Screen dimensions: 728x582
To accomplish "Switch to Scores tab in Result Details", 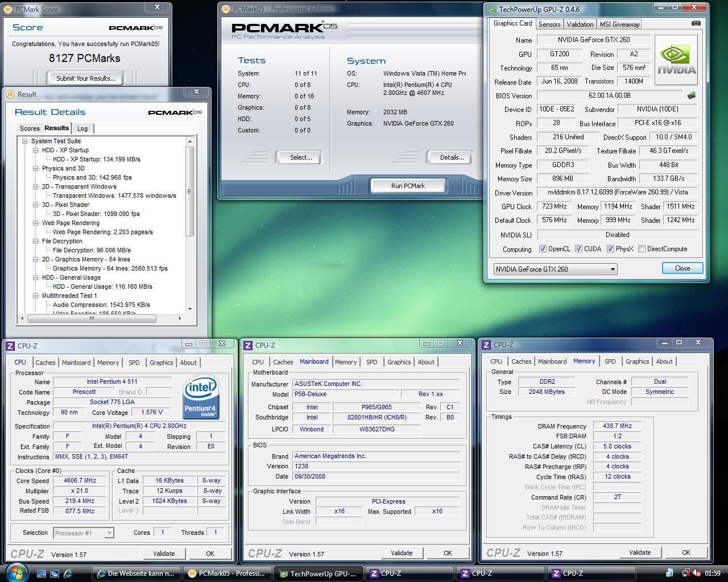I will [30, 128].
